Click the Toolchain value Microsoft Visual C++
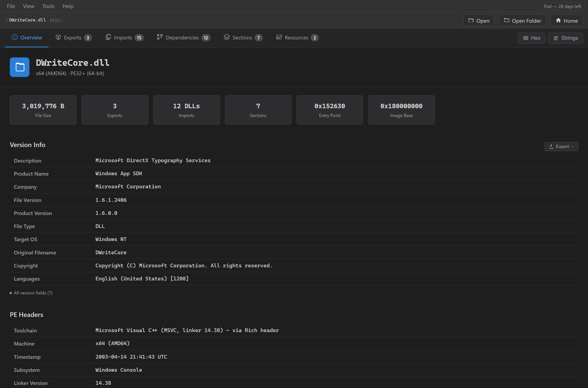Image resolution: width=588 pixels, height=388 pixels. click(187, 330)
